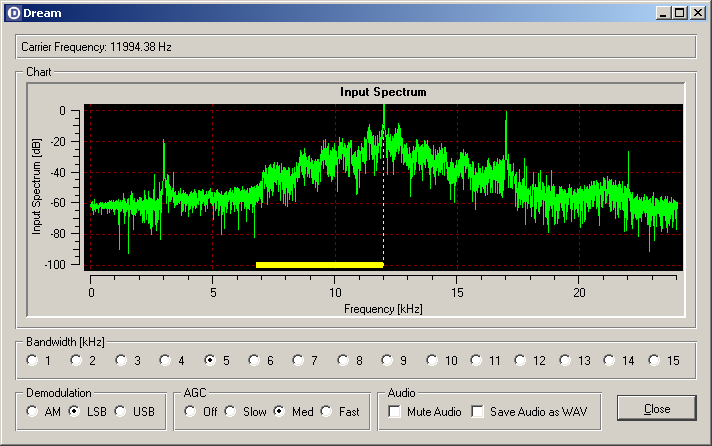712x446 pixels.
Task: Switch demodulation to AM
Action: pos(33,411)
